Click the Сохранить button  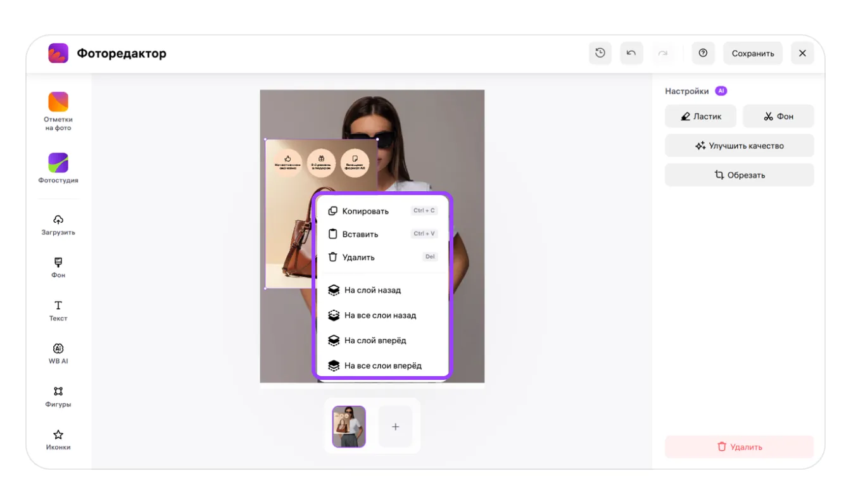[x=753, y=53]
